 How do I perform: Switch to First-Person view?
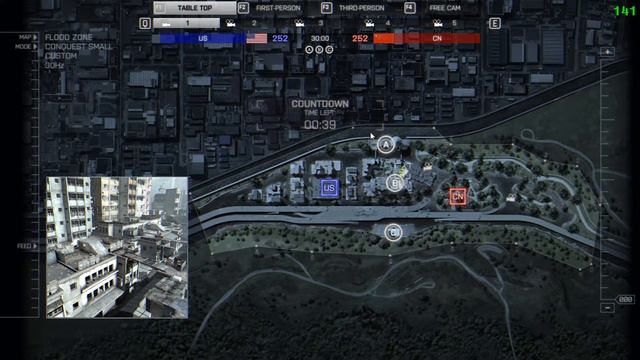[278, 8]
